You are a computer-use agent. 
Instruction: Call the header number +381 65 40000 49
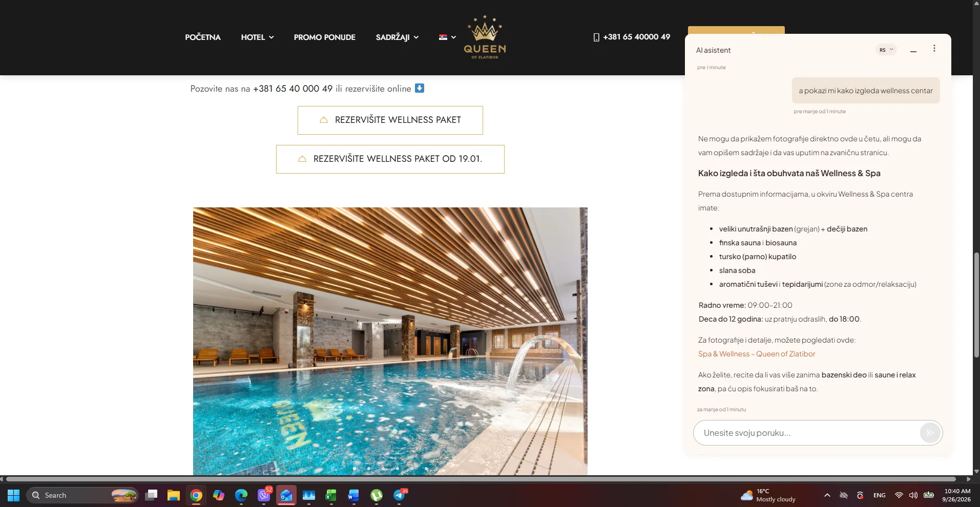[x=631, y=37]
